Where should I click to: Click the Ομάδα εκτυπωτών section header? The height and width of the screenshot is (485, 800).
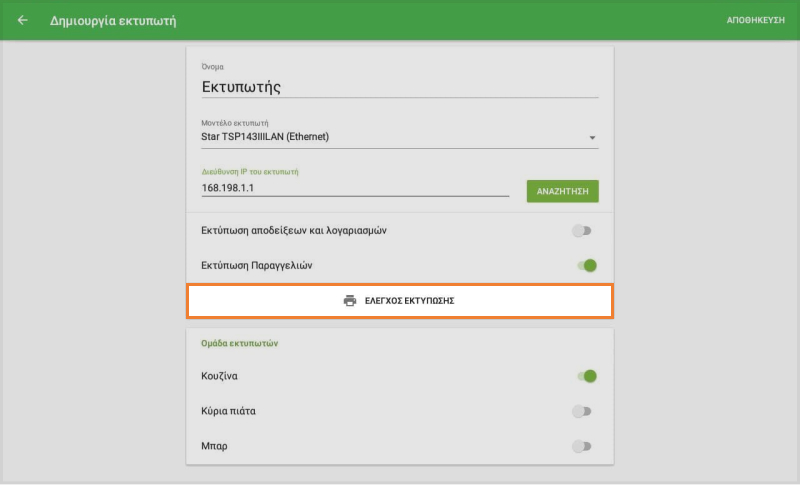[239, 343]
